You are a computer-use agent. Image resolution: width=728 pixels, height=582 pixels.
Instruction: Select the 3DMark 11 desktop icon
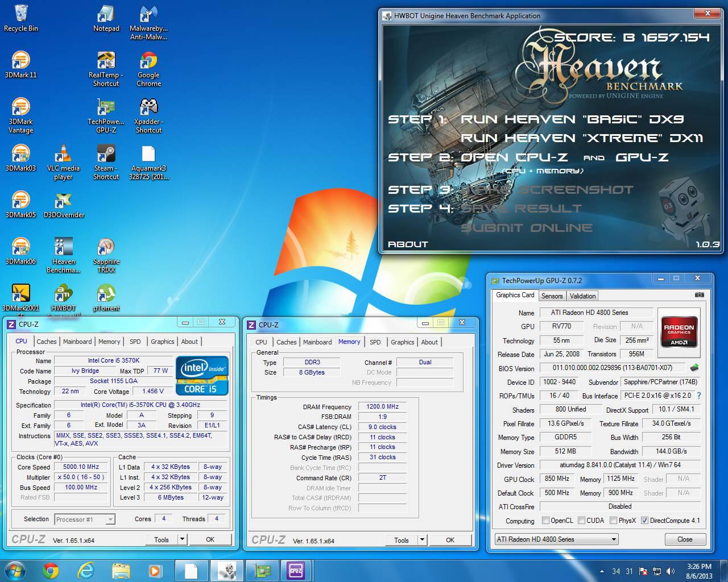[x=21, y=65]
